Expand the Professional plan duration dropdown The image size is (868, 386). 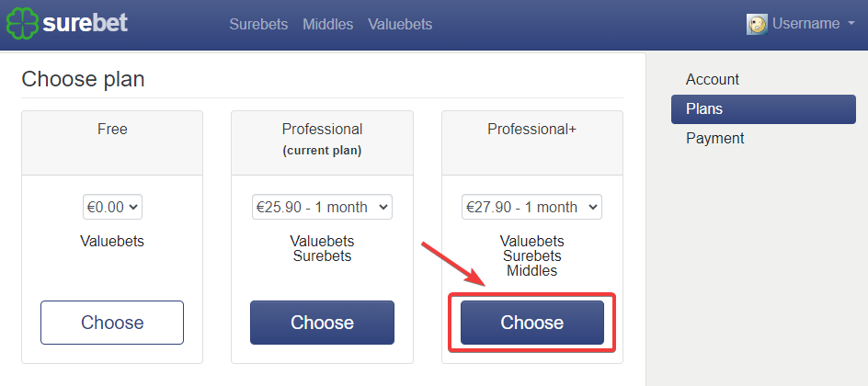point(322,207)
